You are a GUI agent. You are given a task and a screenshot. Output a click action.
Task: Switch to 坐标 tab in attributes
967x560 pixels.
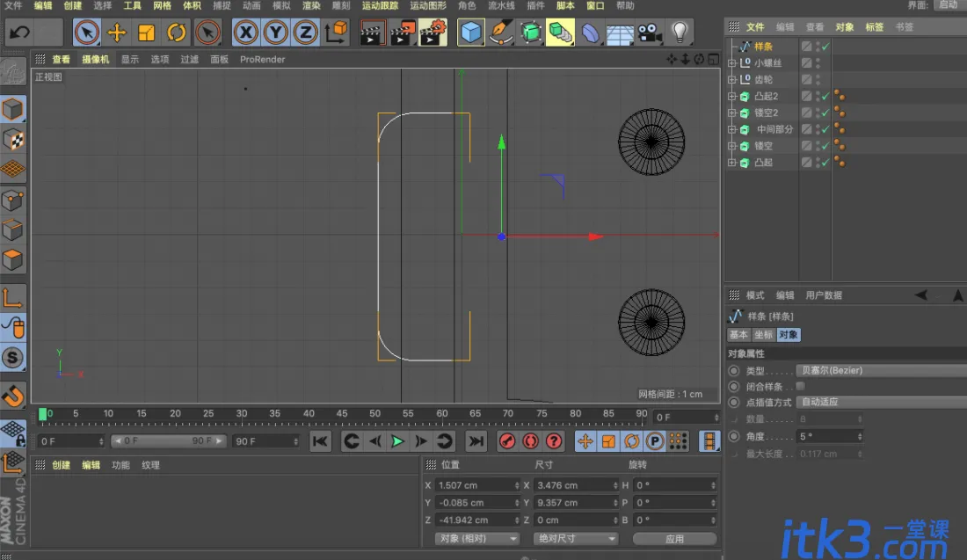point(763,335)
